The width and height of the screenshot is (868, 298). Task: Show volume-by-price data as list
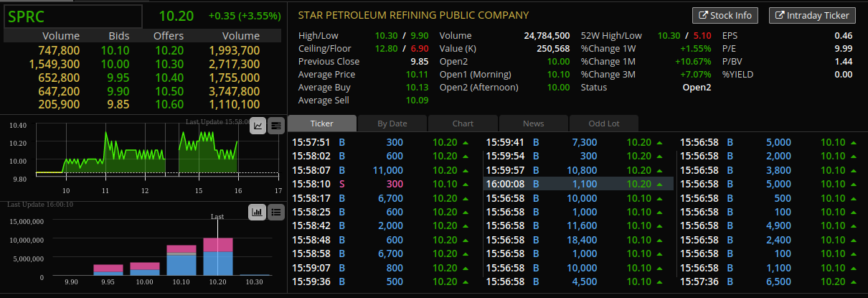point(277,212)
